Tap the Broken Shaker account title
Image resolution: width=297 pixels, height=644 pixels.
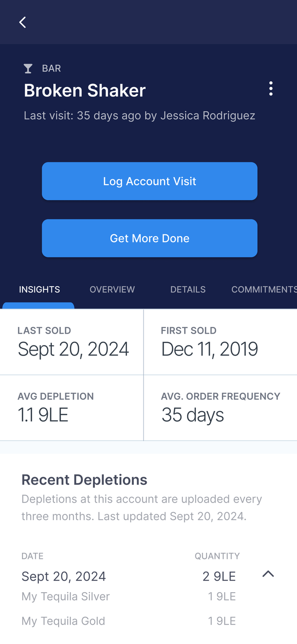coord(85,91)
